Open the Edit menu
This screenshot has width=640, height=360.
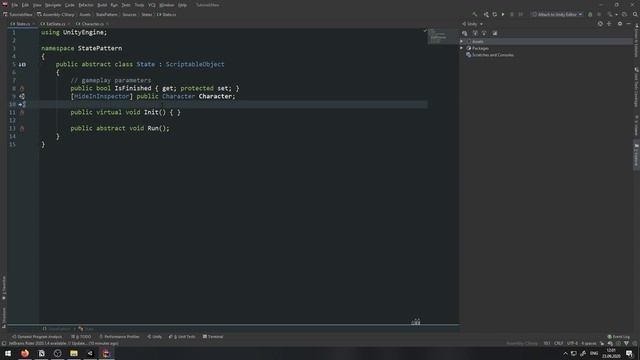click(25, 5)
